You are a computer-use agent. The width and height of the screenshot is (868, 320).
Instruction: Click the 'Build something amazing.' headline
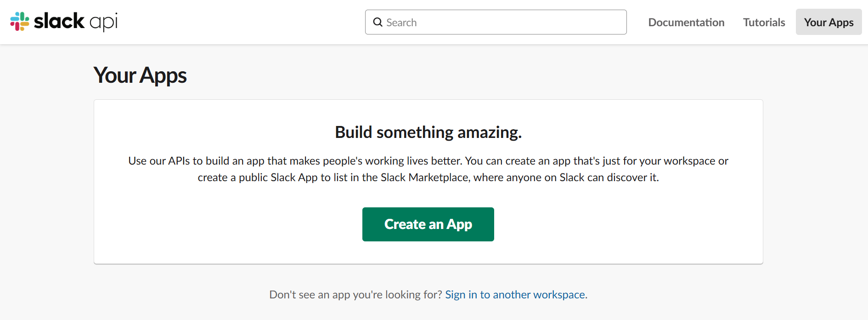(x=428, y=132)
